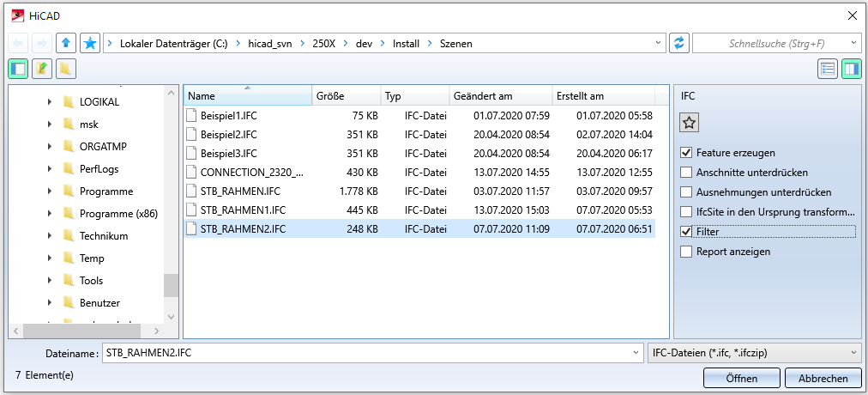
Task: Select the STB_RAHMEN1.IFC file
Action: coord(419,210)
